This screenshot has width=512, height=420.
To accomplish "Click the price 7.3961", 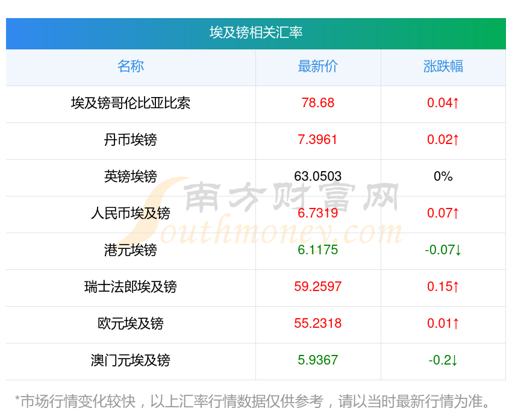I will pyautogui.click(x=317, y=140).
